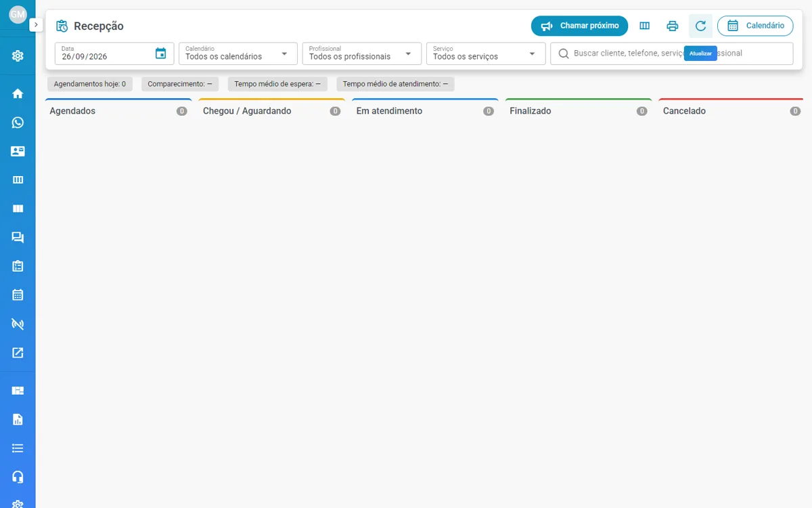This screenshot has width=812, height=508.
Task: Click the magnifier icon in search box
Action: coord(564,54)
